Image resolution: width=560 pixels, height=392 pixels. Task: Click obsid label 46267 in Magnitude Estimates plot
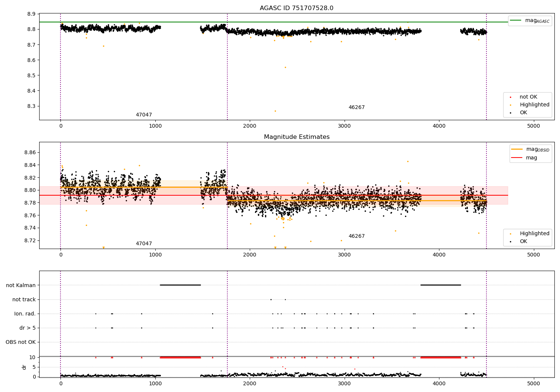click(357, 236)
